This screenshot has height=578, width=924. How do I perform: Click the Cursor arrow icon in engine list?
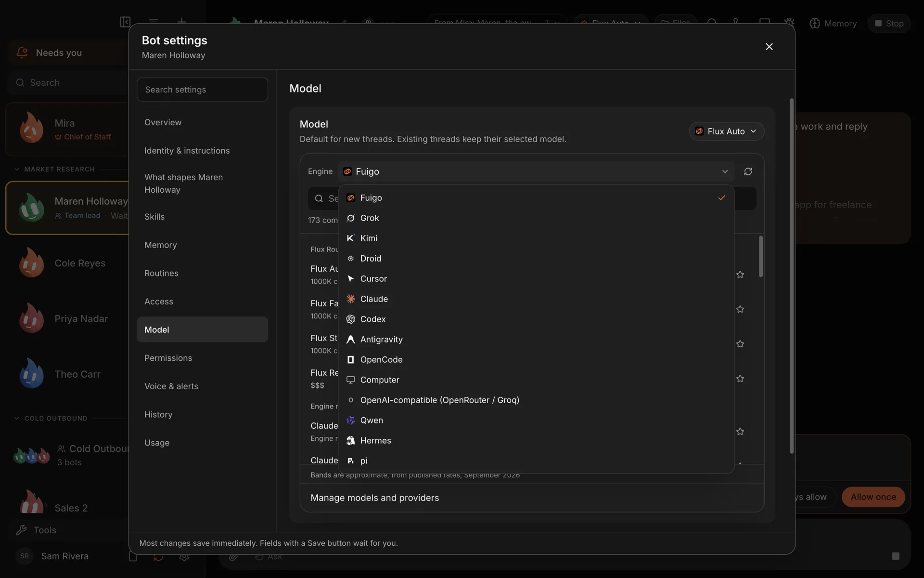tap(351, 279)
